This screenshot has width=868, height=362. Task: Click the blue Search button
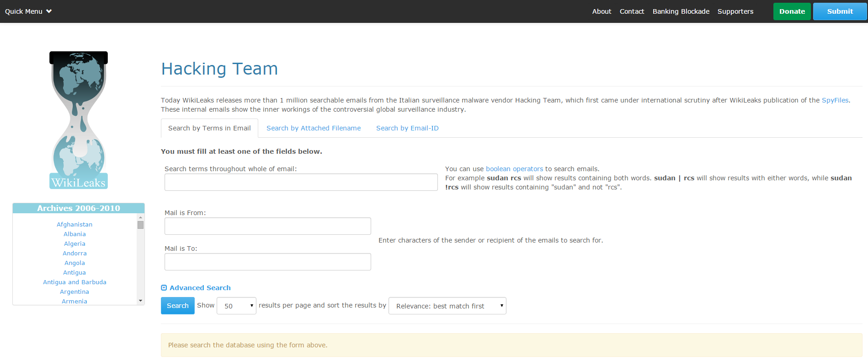tap(178, 306)
